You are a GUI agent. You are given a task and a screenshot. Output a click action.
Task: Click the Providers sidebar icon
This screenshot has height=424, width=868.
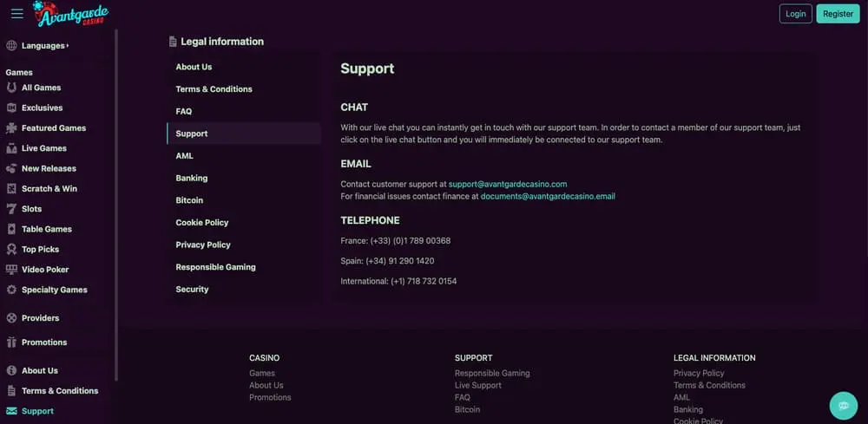tap(11, 318)
